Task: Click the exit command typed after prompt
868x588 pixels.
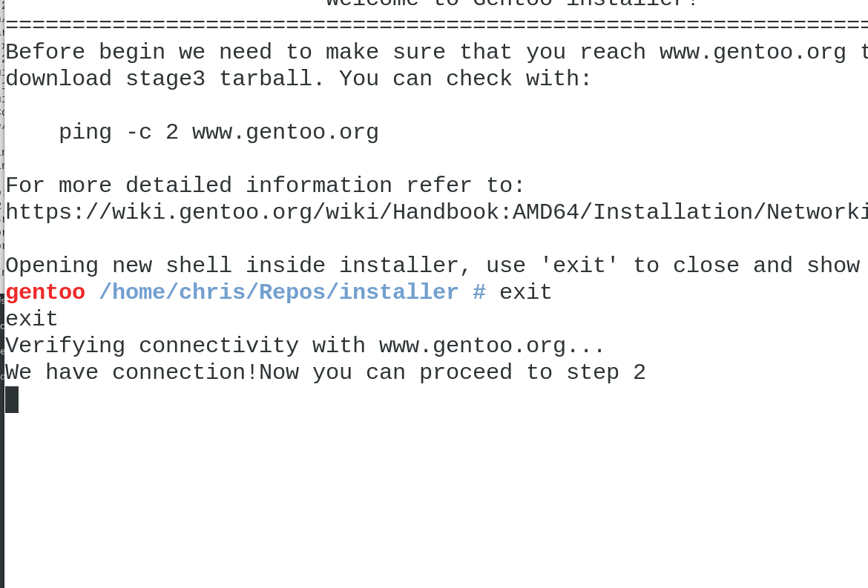Action: 525,292
